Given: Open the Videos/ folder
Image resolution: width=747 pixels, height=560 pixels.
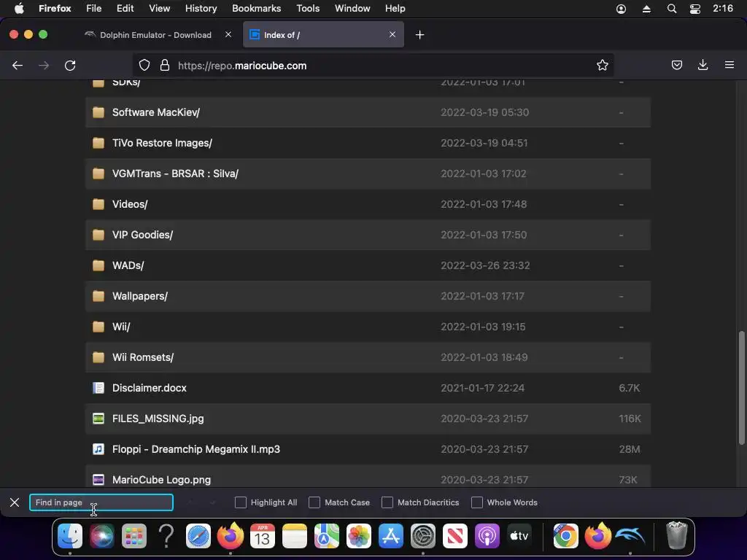Looking at the screenshot, I should point(130,204).
